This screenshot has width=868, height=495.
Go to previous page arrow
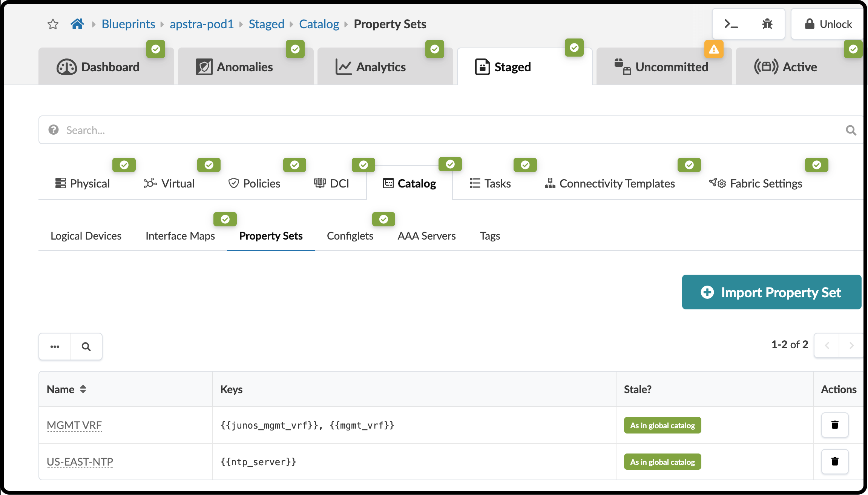827,345
